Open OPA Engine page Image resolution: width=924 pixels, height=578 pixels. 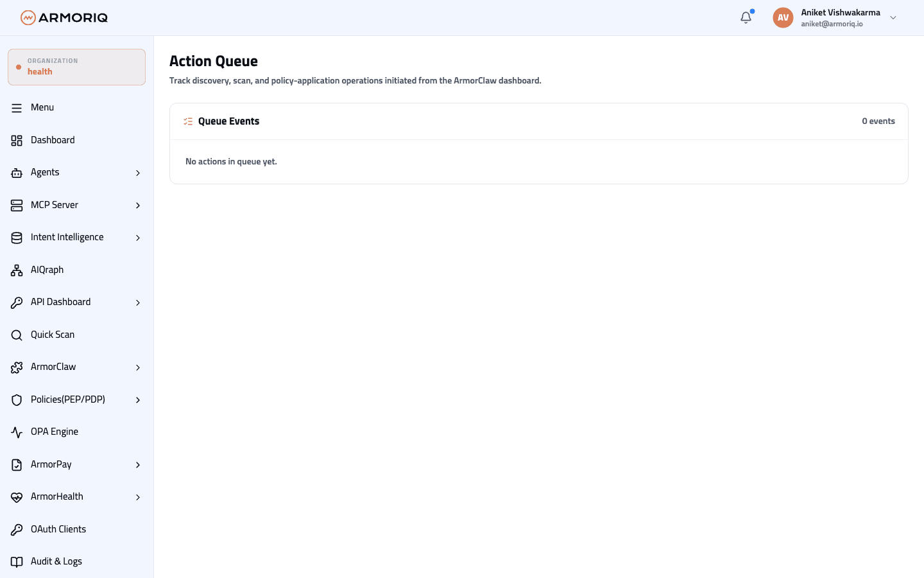(x=77, y=432)
